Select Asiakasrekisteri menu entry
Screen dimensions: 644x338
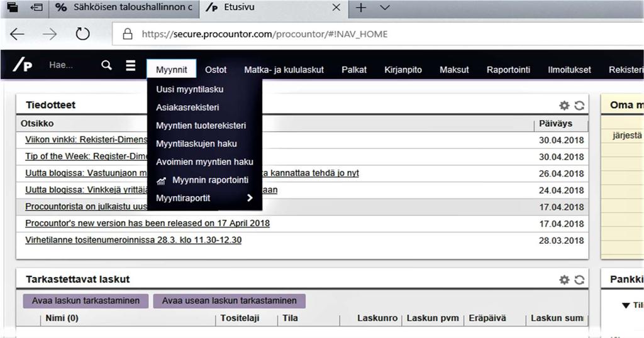pyautogui.click(x=204, y=107)
